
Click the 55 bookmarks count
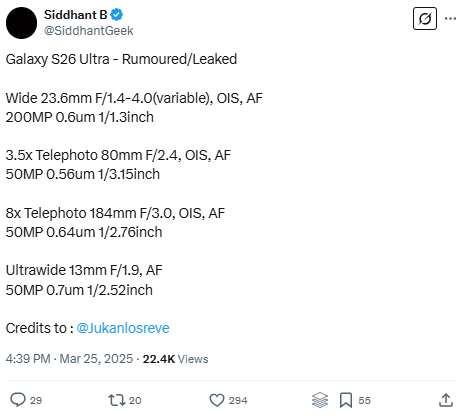(x=364, y=400)
